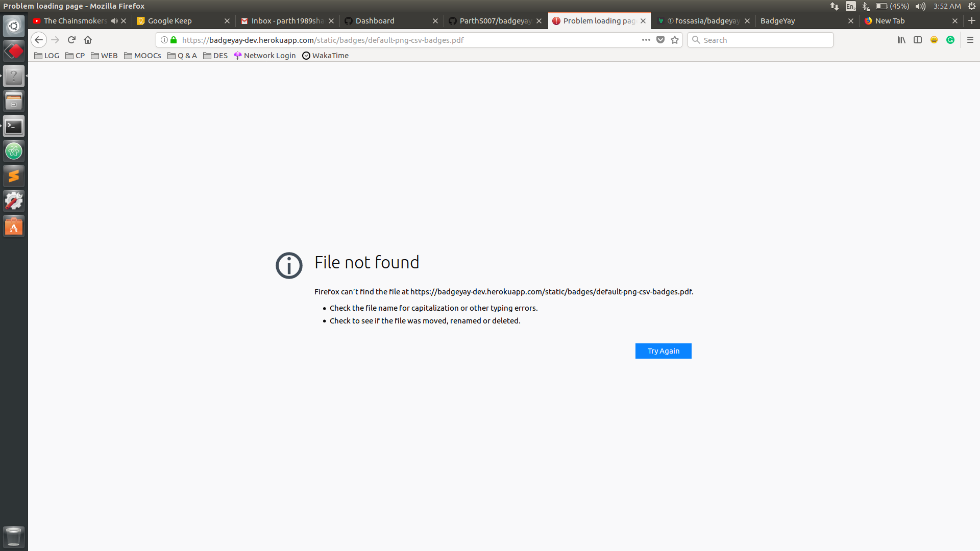Click the Forward navigation arrow
The image size is (980, 551).
pos(55,40)
